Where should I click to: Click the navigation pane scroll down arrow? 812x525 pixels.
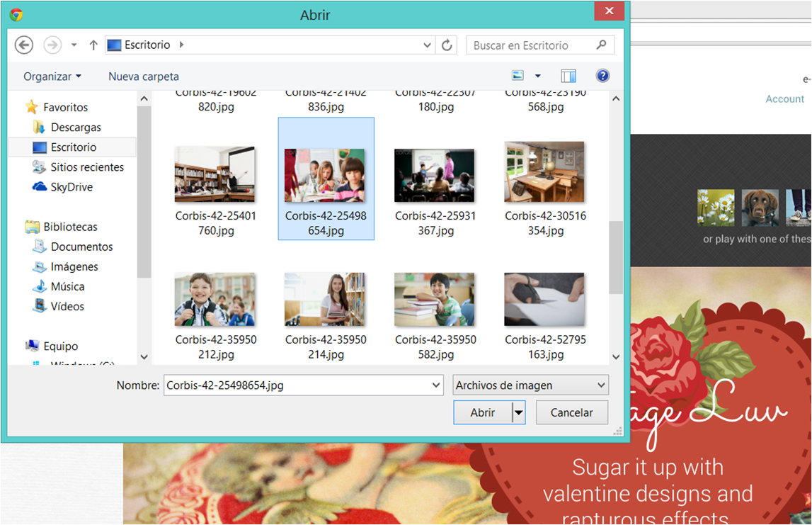tap(144, 356)
